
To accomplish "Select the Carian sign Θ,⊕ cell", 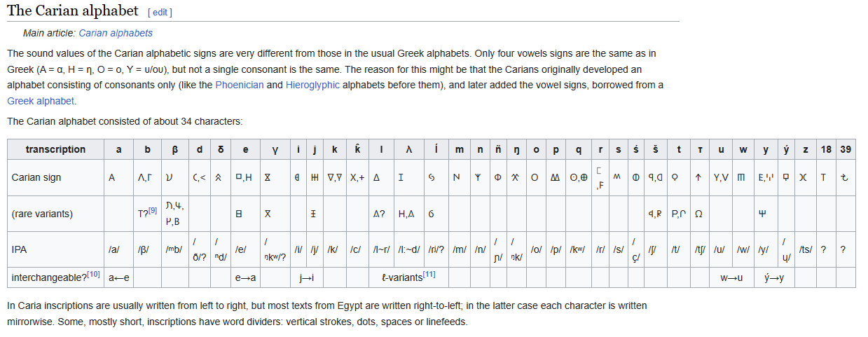I will [x=579, y=177].
